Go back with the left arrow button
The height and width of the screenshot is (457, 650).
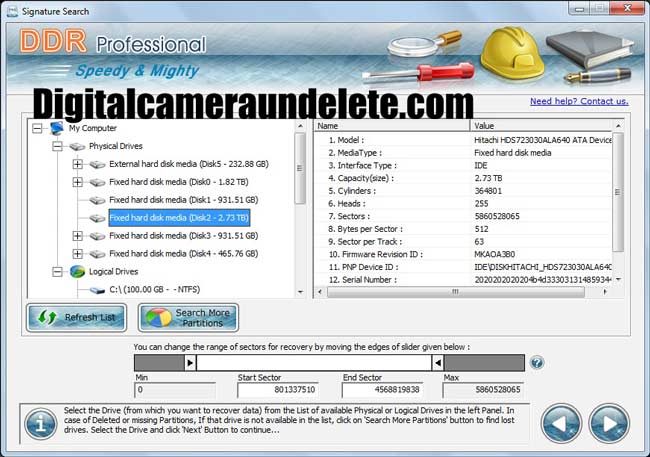click(x=561, y=424)
